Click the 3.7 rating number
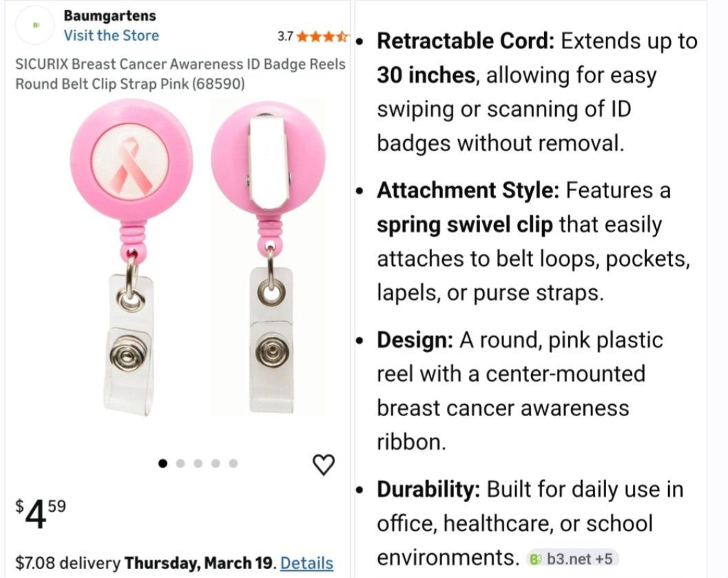 pyautogui.click(x=285, y=36)
